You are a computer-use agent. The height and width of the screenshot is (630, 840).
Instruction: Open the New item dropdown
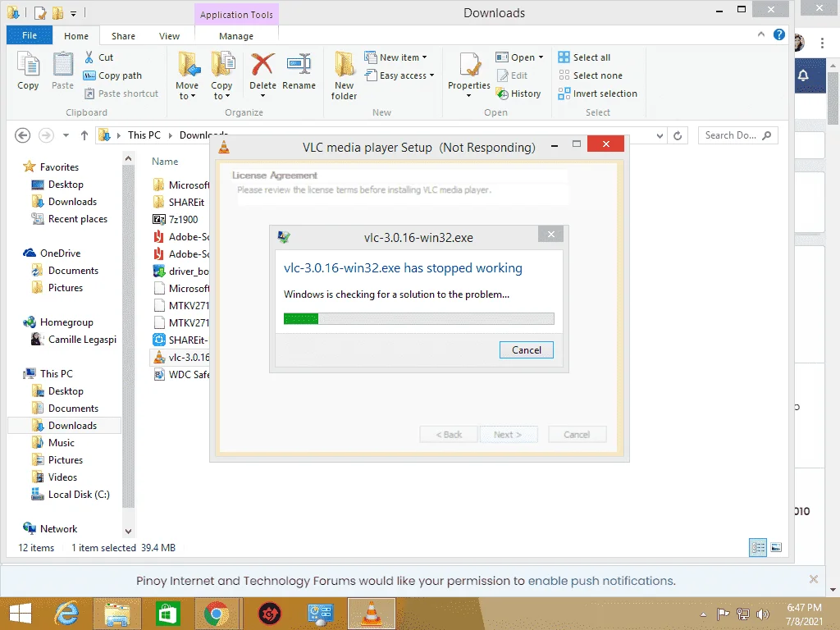pyautogui.click(x=395, y=57)
